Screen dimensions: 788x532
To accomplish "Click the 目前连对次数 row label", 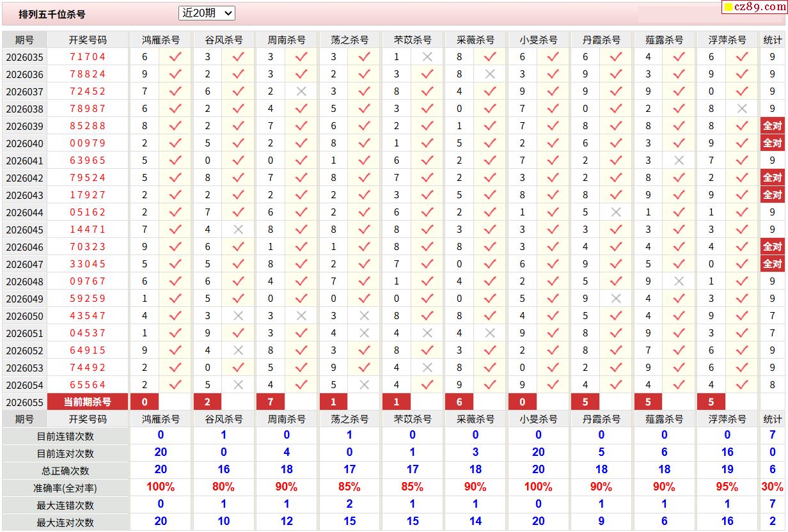I will click(65, 453).
